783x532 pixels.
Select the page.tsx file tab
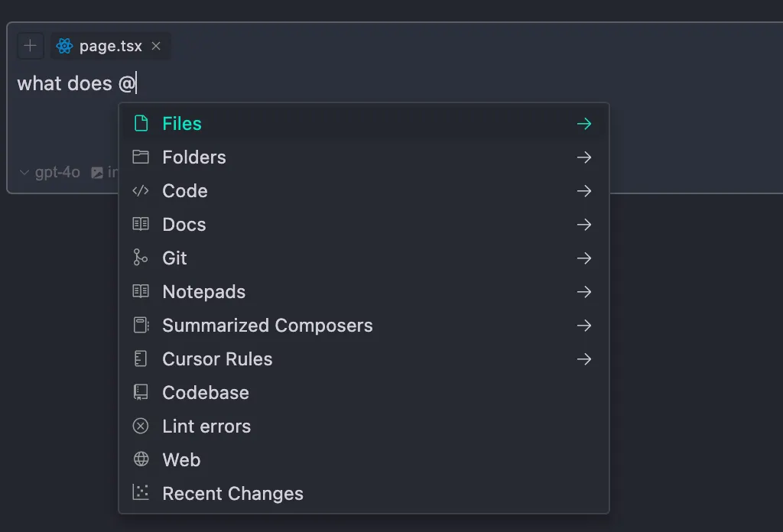click(110, 46)
